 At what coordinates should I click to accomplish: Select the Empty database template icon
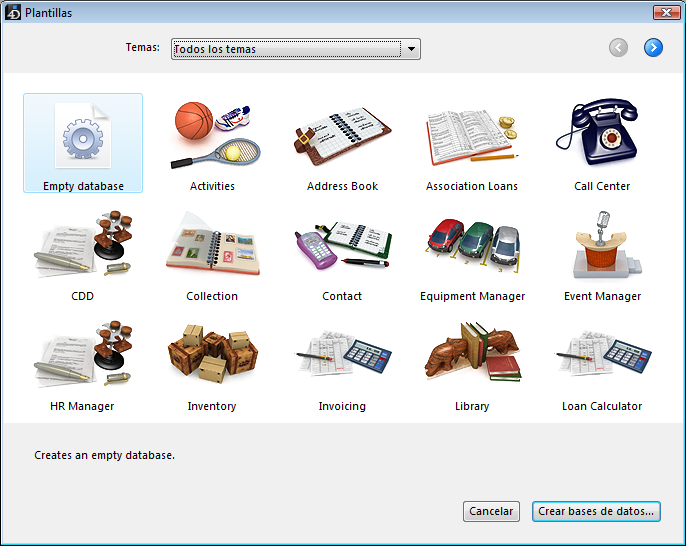[83, 138]
